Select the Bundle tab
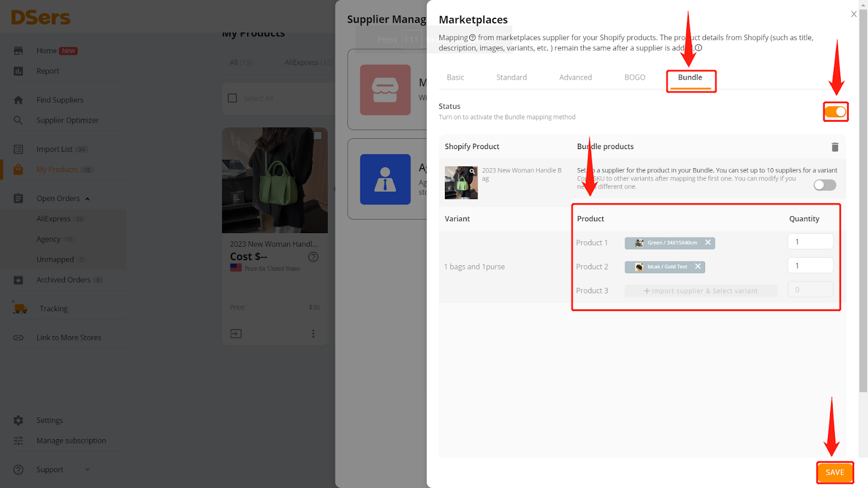868x488 pixels. click(x=690, y=78)
